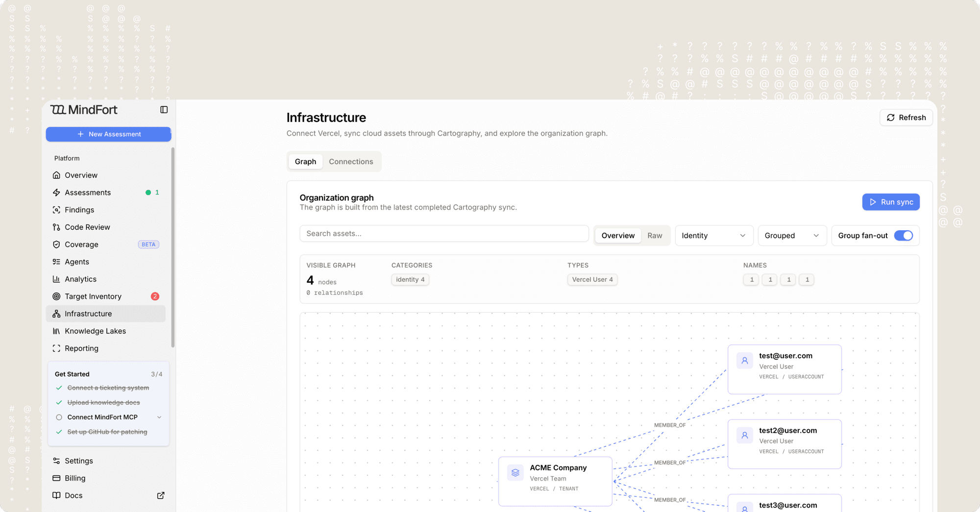Image resolution: width=980 pixels, height=512 pixels.
Task: Open Reporting in the sidebar
Action: [x=106, y=348]
